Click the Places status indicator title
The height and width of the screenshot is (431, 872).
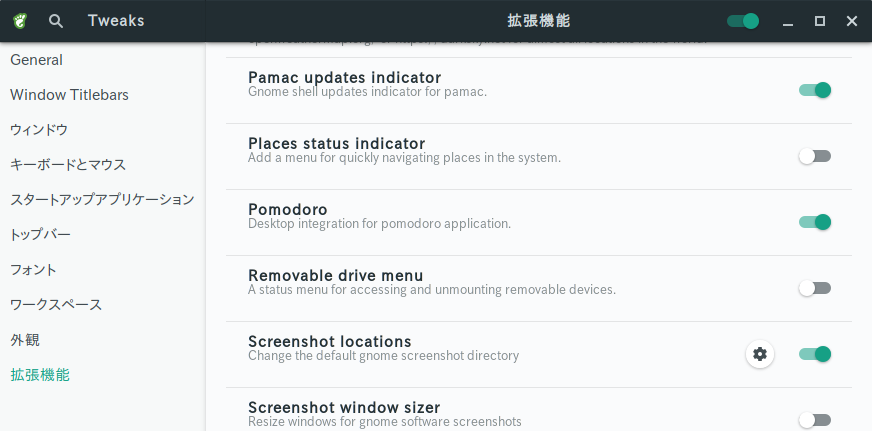click(336, 143)
